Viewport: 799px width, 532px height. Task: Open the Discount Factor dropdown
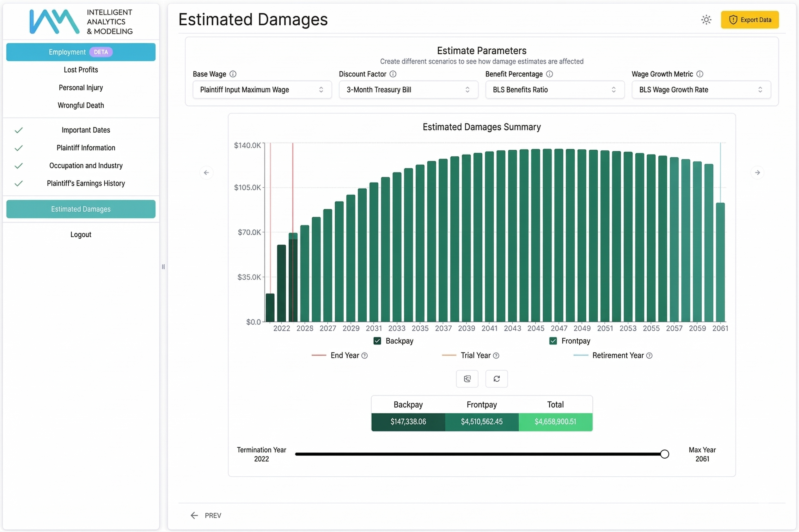tap(408, 90)
